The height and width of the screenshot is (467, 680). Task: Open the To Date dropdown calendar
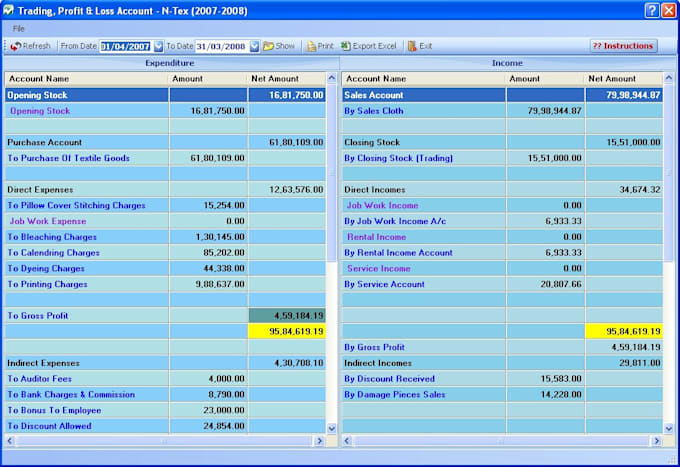point(254,46)
